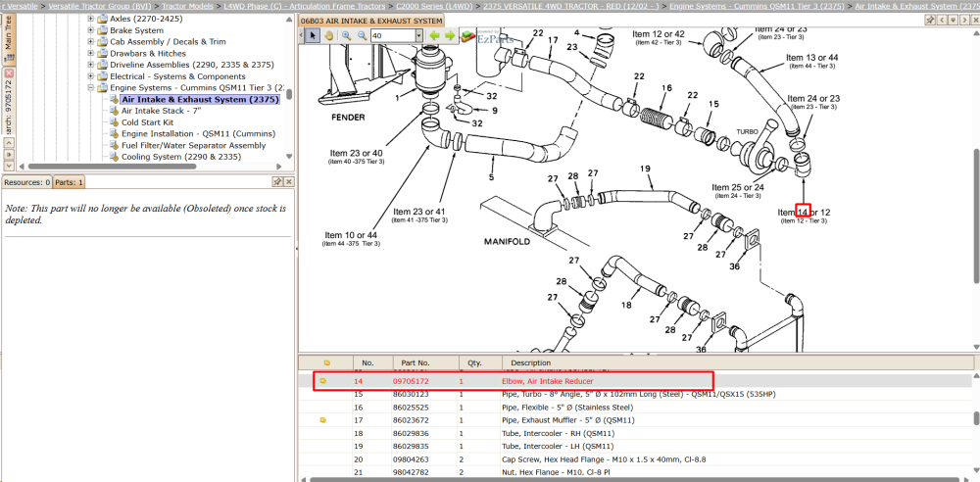Image resolution: width=980 pixels, height=482 pixels.
Task: Click the left chevron in diagram panel header
Action: point(942,20)
